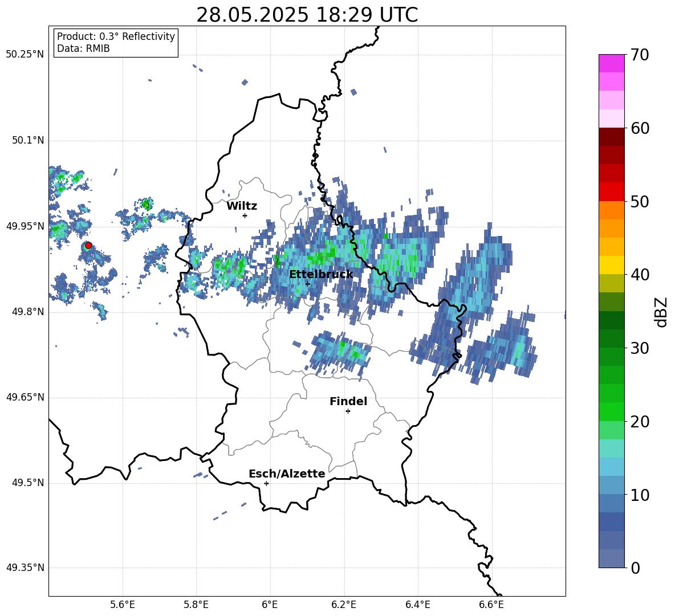Click the Ettelbruck station cross marker
Screen dimensions: 675x616
[307, 284]
